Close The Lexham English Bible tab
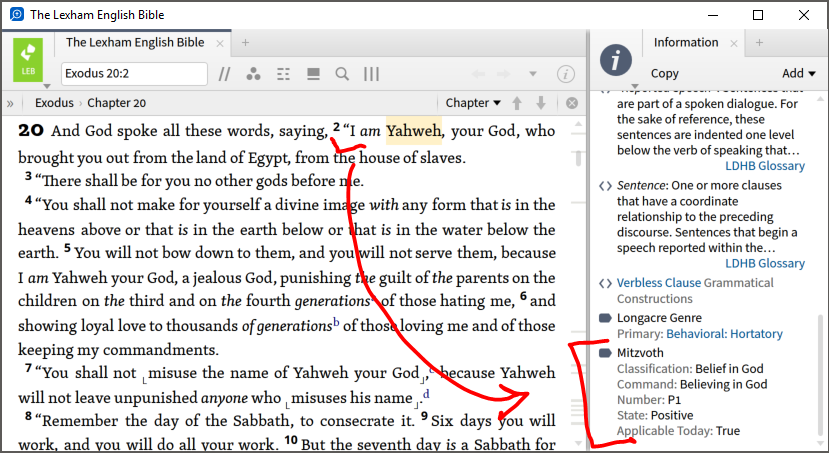829x453 pixels. click(220, 43)
